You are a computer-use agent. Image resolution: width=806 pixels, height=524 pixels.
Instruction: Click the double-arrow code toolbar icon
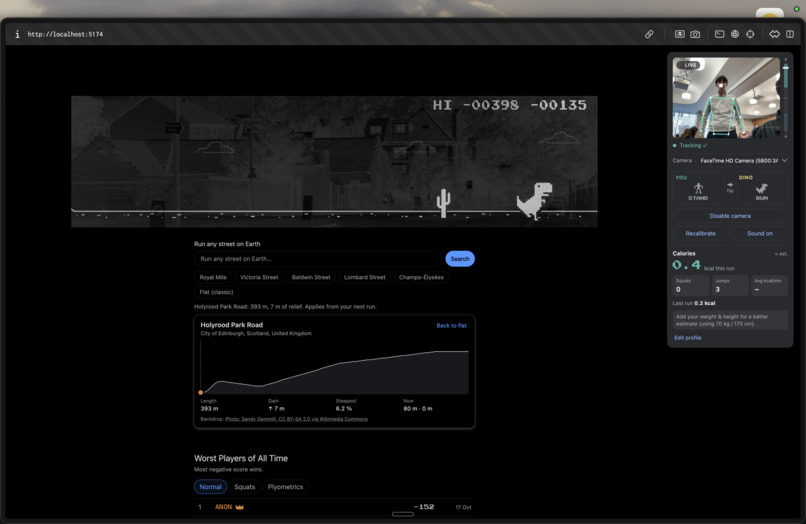coord(775,34)
